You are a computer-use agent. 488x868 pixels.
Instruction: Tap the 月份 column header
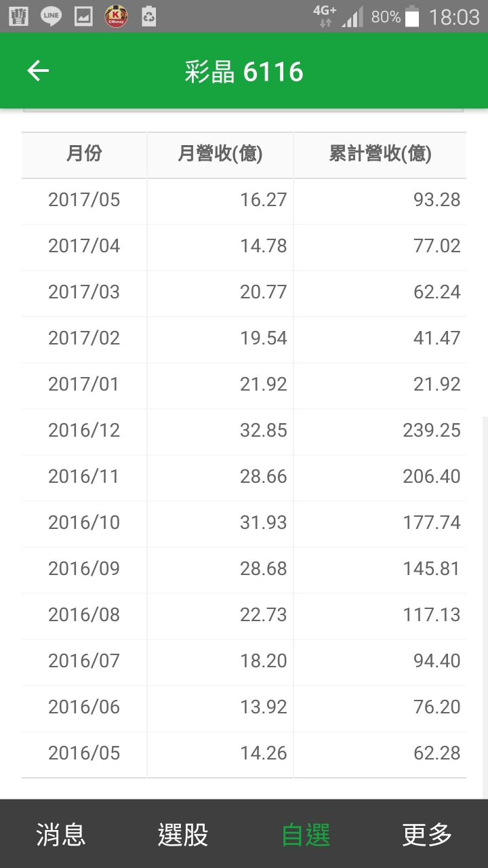click(x=84, y=155)
